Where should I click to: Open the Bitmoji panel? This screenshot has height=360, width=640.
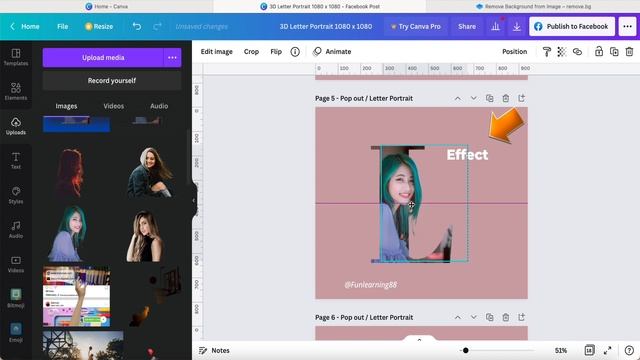coord(16,298)
